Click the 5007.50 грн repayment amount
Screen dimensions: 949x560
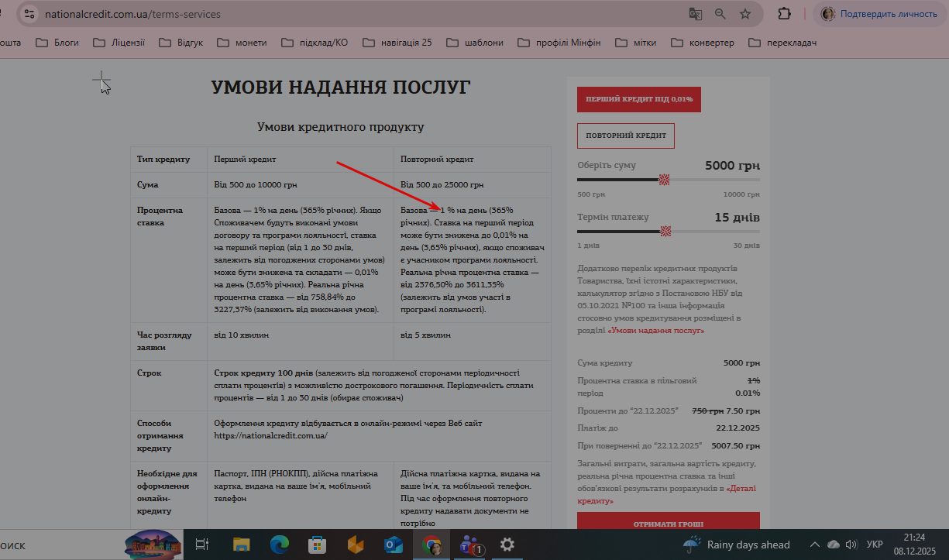(x=734, y=445)
